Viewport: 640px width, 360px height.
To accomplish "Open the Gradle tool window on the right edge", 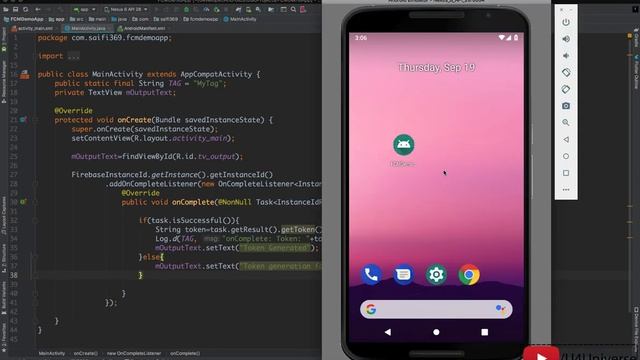I will (x=636, y=38).
